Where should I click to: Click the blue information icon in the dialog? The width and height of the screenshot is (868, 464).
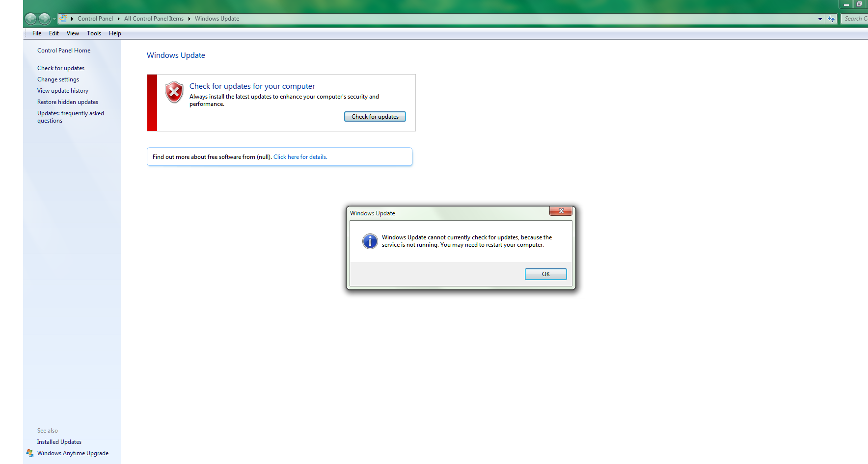pyautogui.click(x=370, y=241)
